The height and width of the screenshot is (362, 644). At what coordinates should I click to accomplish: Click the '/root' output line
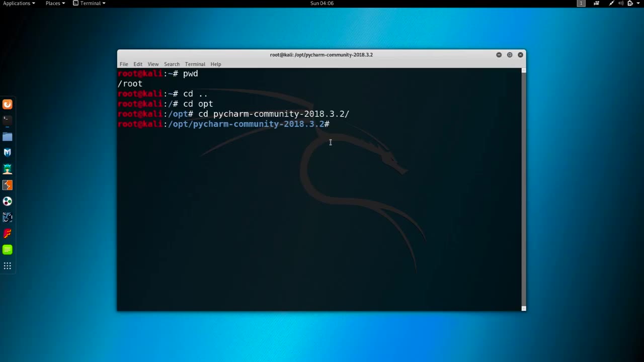pos(130,84)
